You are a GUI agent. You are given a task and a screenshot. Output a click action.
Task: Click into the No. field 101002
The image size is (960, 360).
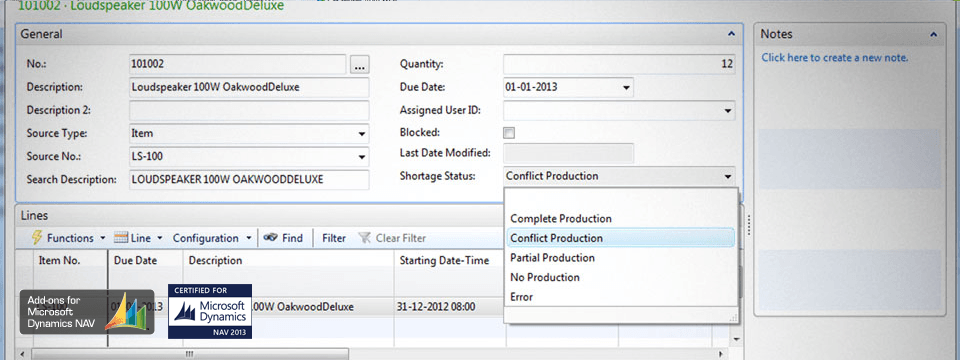click(238, 64)
